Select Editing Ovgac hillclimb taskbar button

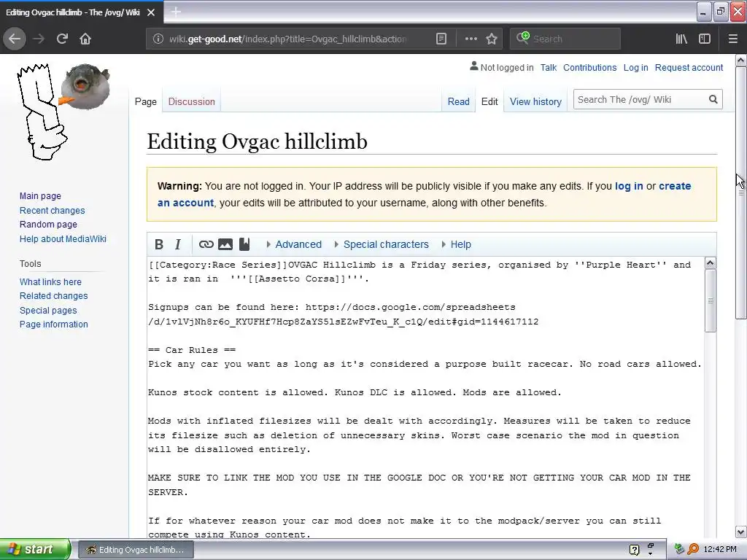(136, 550)
